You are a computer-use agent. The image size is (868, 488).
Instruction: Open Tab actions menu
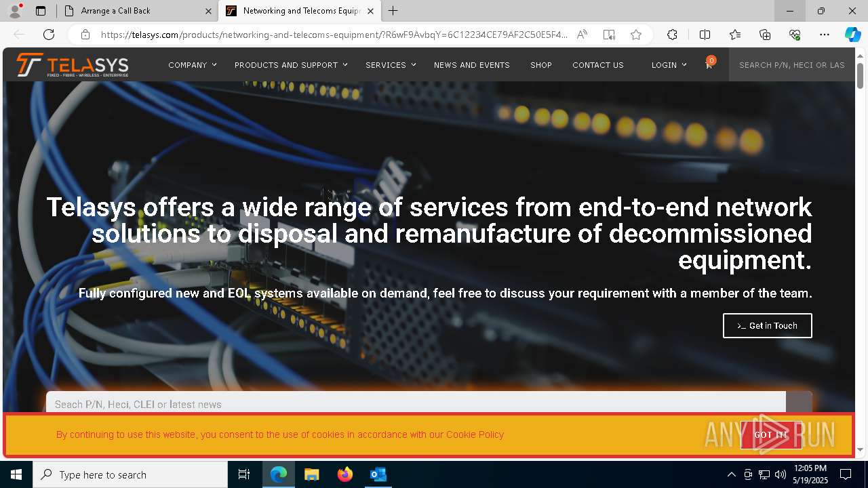pyautogui.click(x=41, y=11)
